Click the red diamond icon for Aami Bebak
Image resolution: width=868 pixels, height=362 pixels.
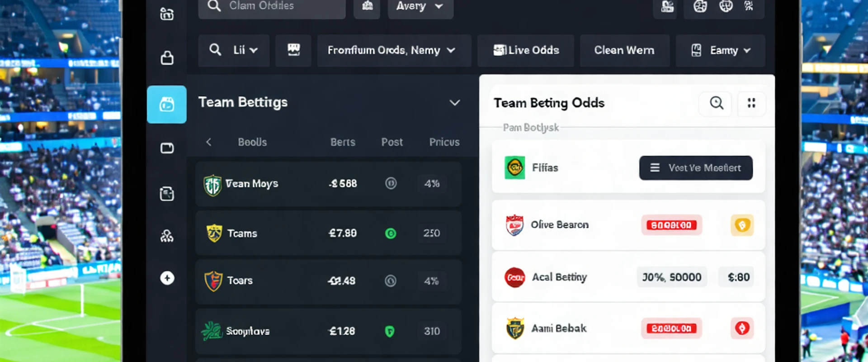742,328
